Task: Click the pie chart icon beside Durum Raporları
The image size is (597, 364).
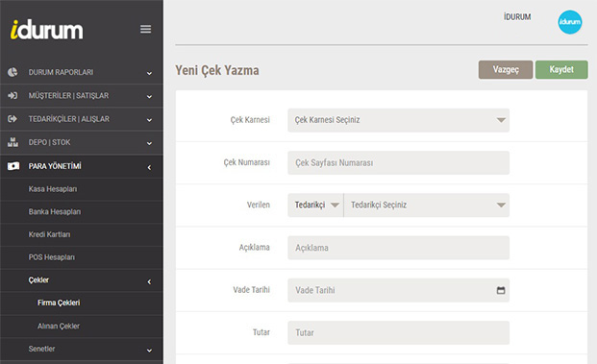Action: point(12,72)
